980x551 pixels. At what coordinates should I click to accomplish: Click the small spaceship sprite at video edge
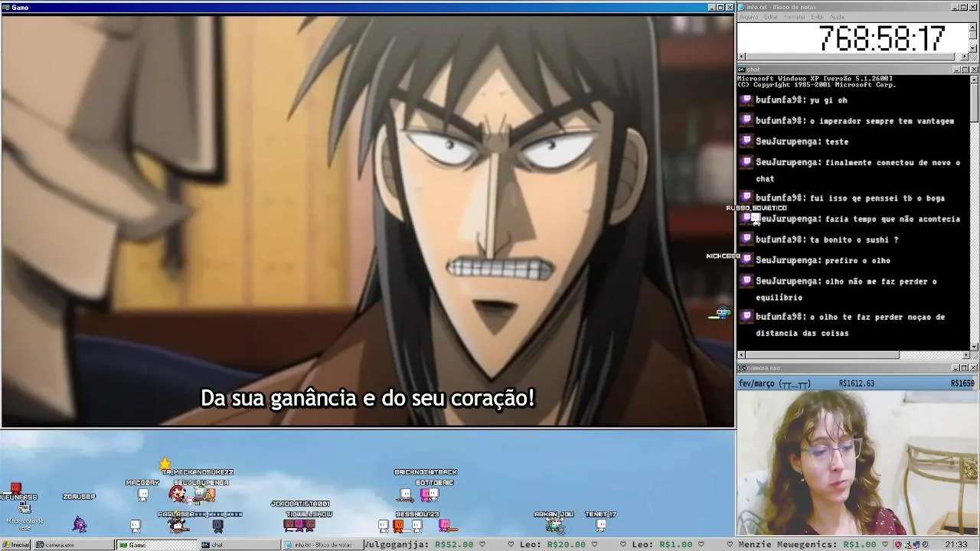tap(722, 313)
